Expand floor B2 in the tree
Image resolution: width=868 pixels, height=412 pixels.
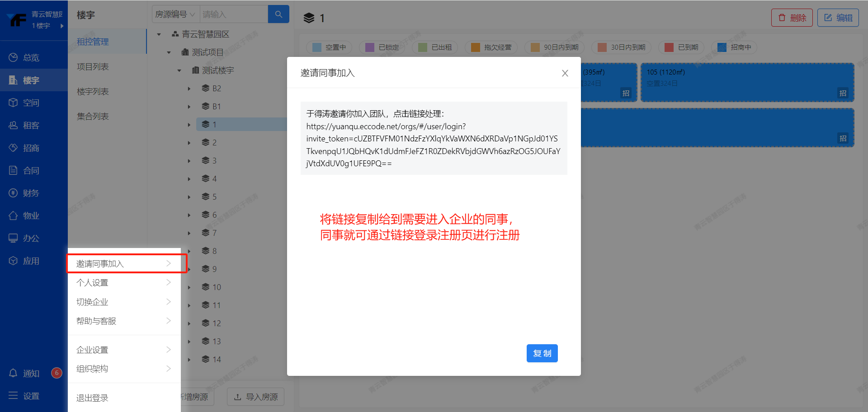(x=189, y=89)
